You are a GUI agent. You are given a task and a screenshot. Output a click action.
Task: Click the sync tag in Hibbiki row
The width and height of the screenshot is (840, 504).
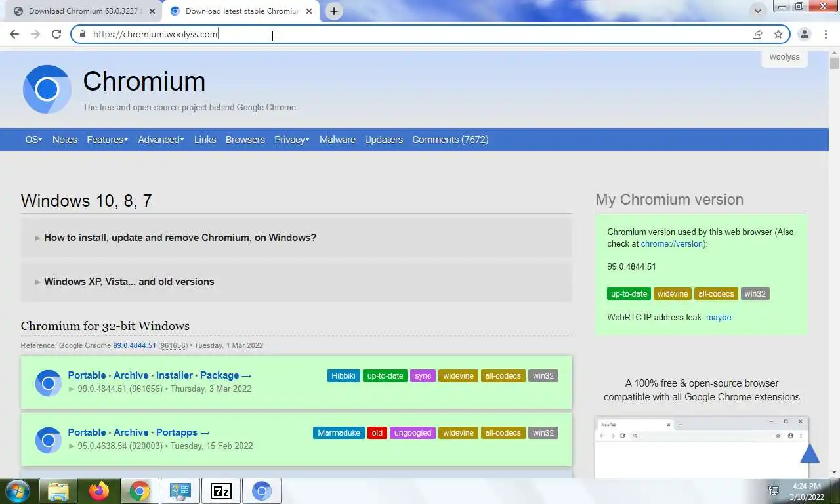click(423, 376)
